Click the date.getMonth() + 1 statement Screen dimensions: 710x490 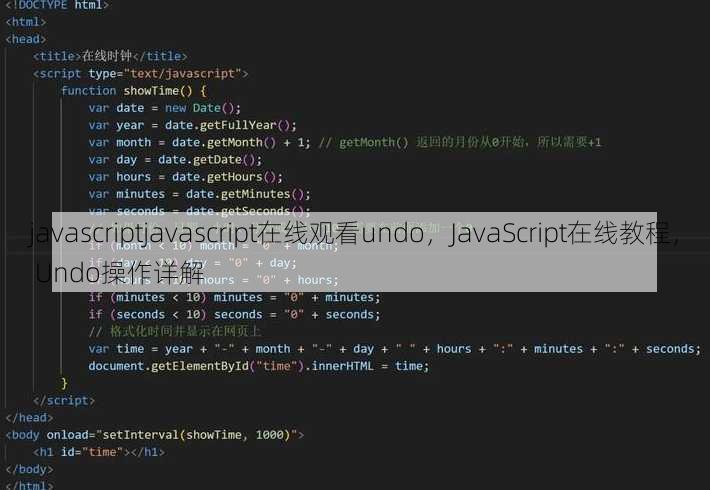point(200,142)
